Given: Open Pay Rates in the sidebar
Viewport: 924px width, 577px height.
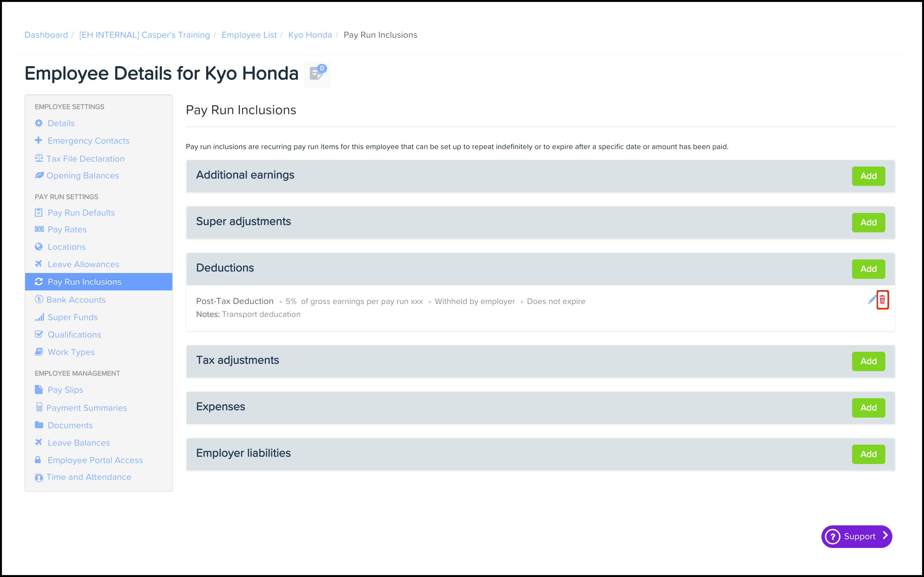Looking at the screenshot, I should click(67, 229).
